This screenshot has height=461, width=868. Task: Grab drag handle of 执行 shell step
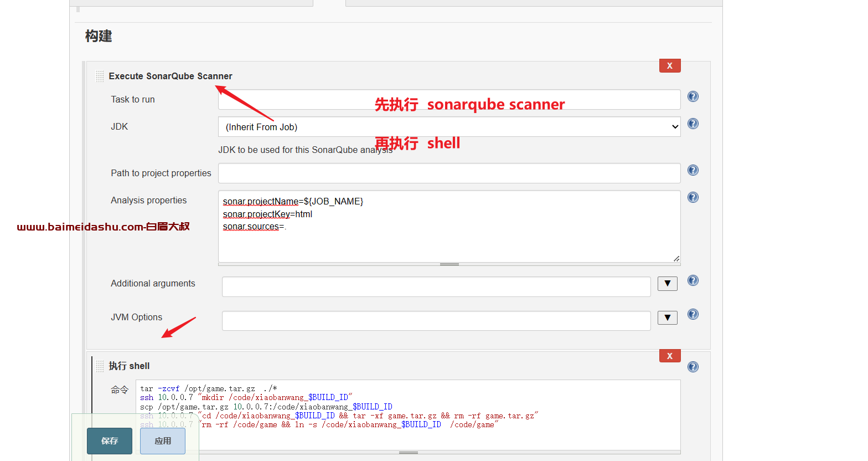[x=100, y=366]
